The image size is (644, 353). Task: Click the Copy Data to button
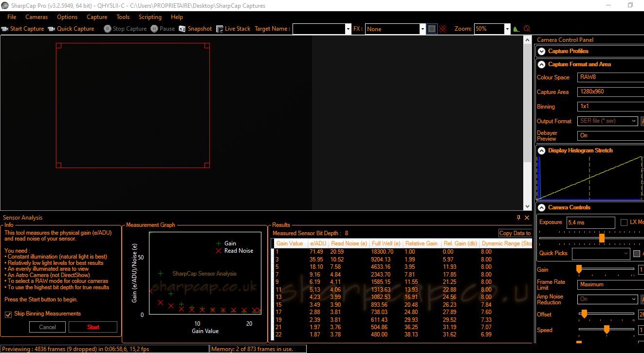515,233
